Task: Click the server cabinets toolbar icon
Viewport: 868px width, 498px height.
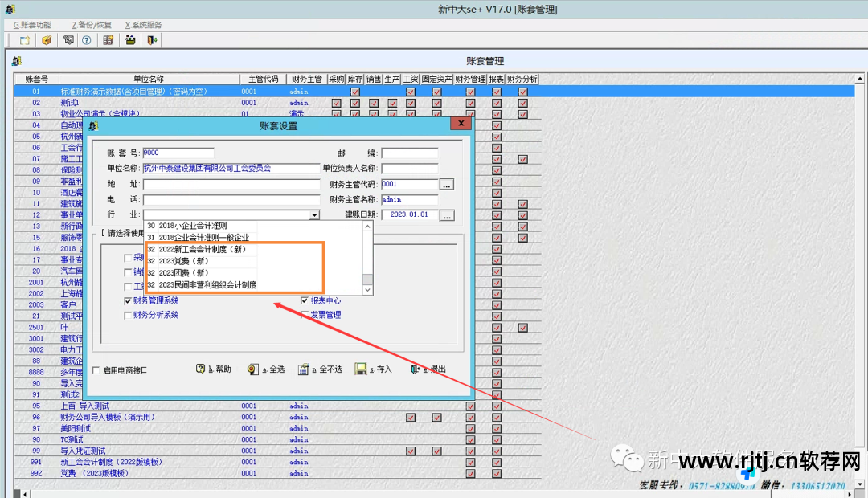Action: (108, 40)
